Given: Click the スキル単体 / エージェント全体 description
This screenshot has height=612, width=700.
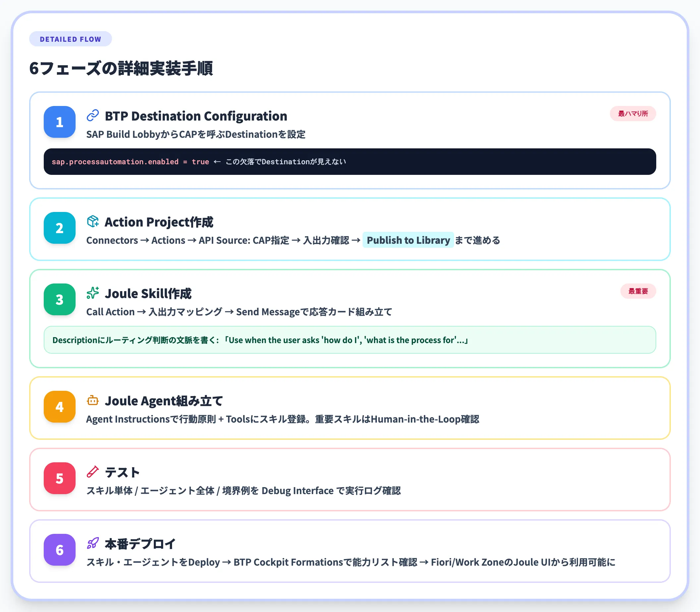Looking at the screenshot, I should tap(243, 491).
